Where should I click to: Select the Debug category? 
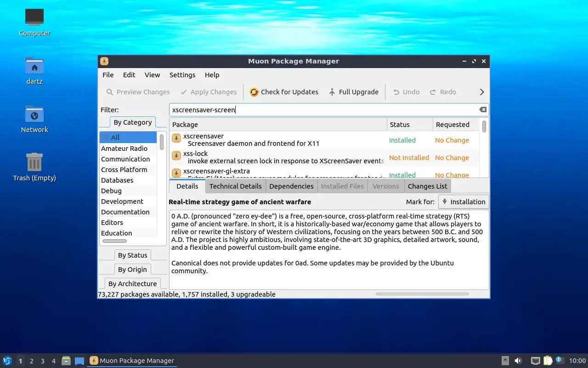pos(128,190)
